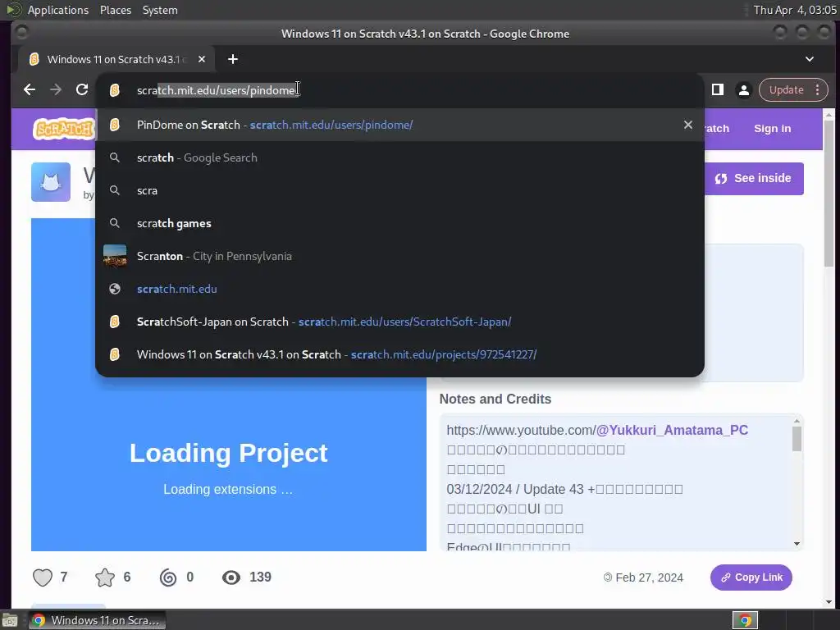
Task: Close the Windows 11 on Scratch tab
Action: coord(202,59)
